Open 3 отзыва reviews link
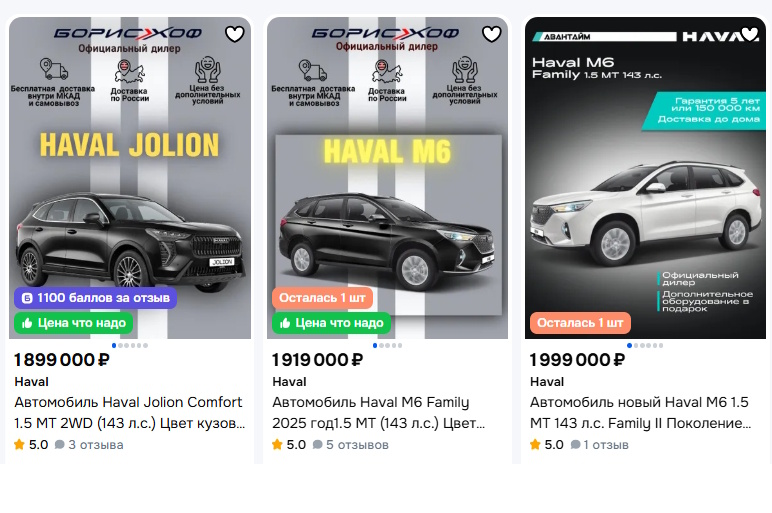This screenshot has width=772, height=513. point(96,445)
